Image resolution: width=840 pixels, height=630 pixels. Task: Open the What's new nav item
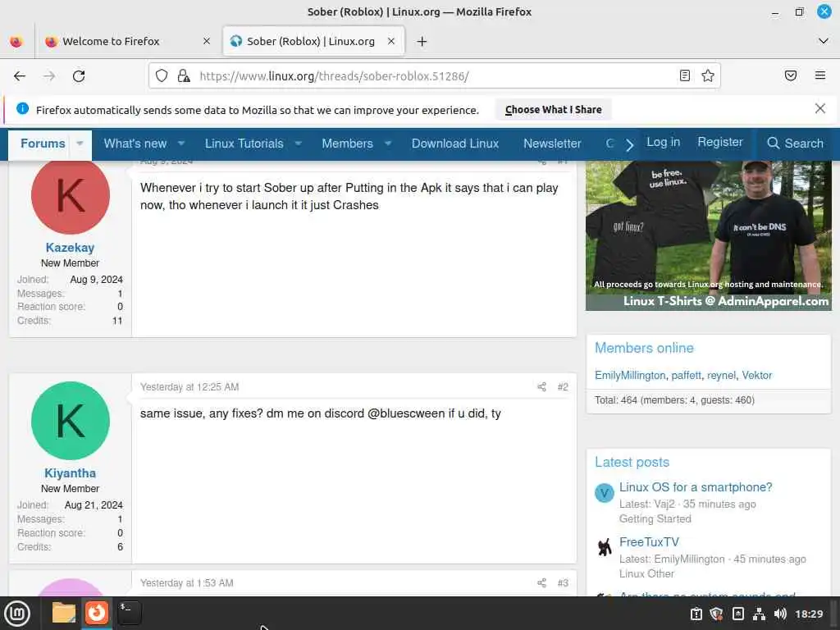pyautogui.click(x=135, y=144)
